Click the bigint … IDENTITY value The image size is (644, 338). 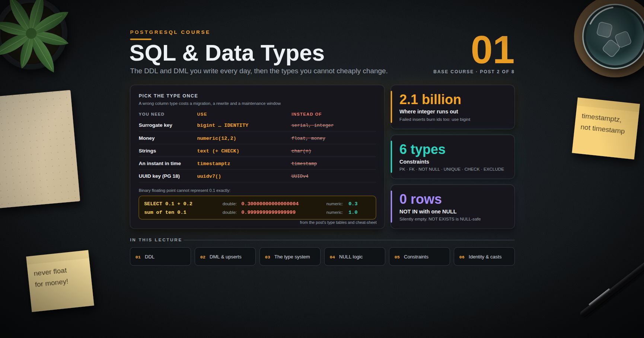223,125
